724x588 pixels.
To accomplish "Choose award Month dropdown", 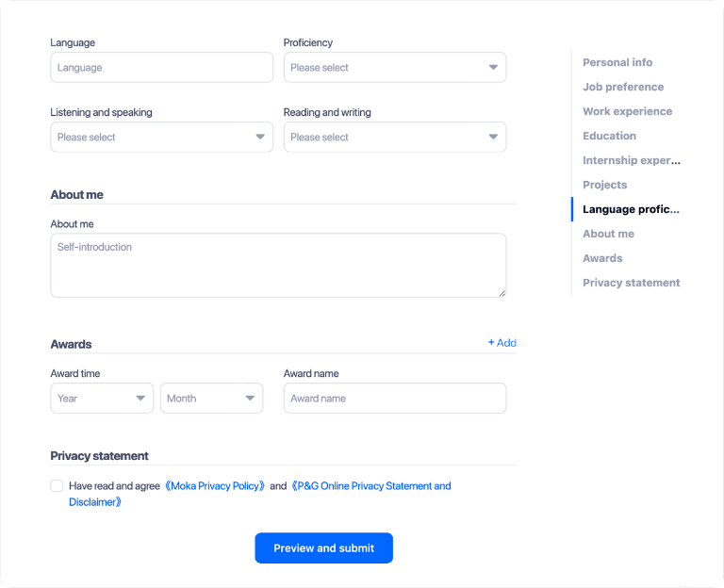I will [211, 399].
